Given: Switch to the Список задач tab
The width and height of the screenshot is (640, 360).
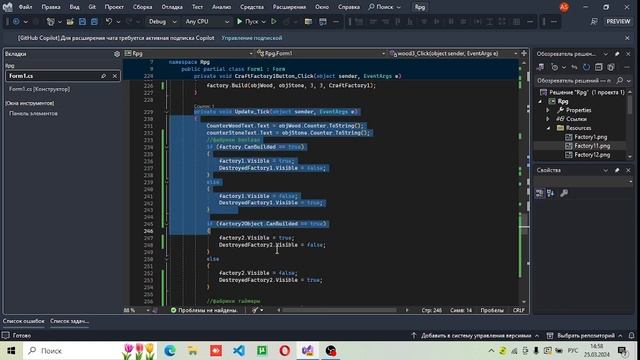Looking at the screenshot, I should coord(69,321).
